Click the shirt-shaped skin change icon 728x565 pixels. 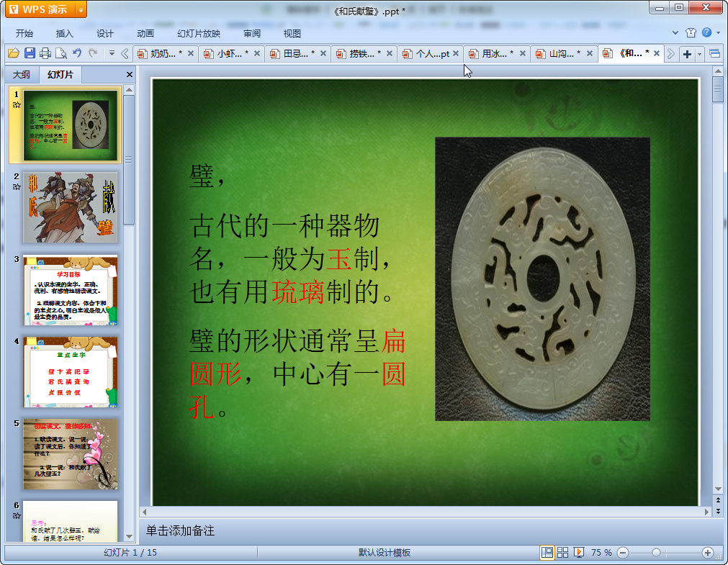(691, 32)
